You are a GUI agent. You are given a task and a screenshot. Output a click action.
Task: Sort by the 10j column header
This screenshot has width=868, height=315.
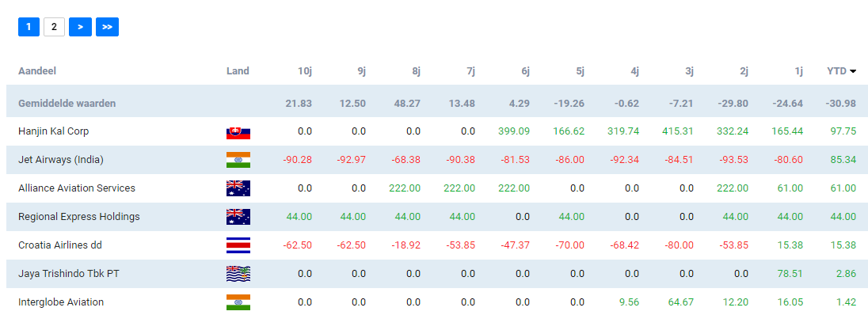[x=305, y=71]
